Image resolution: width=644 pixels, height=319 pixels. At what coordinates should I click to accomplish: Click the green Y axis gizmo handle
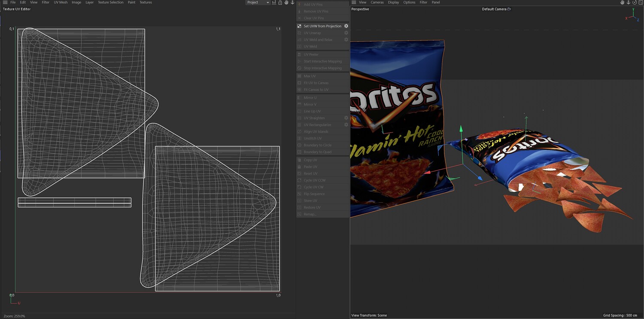click(461, 128)
